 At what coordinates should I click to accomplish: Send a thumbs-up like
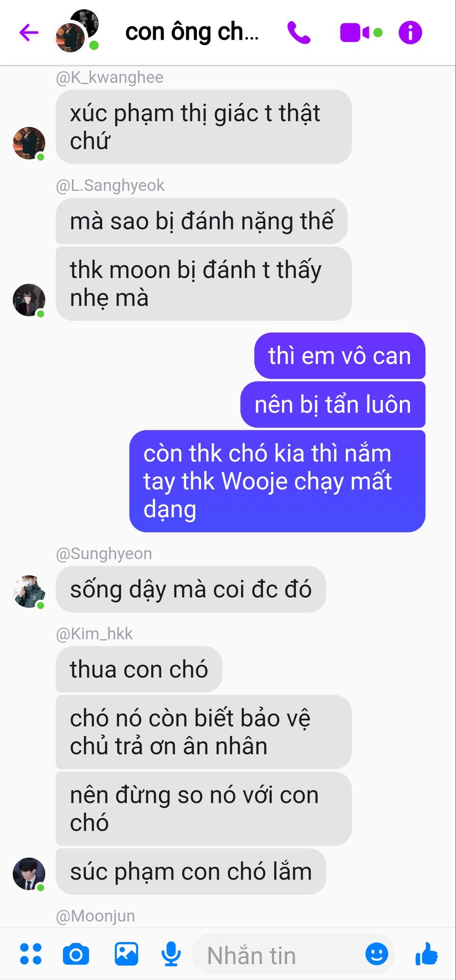(x=426, y=954)
